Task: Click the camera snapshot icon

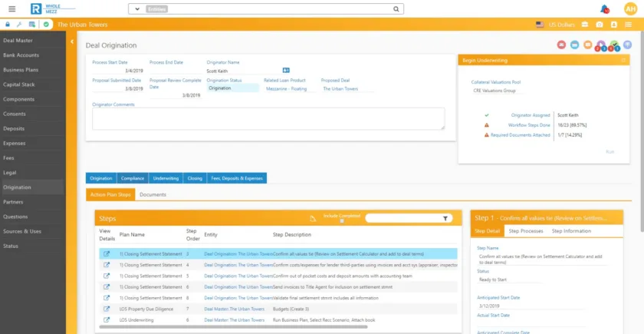Action: [600, 25]
